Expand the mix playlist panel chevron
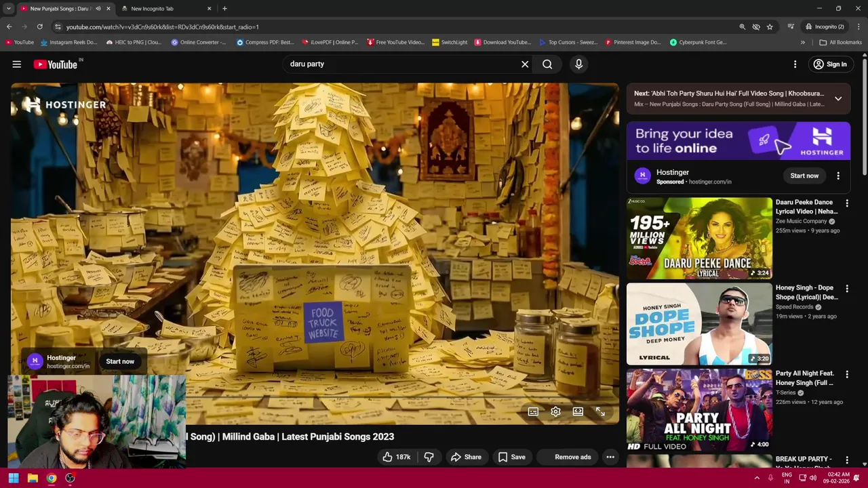 tap(838, 99)
